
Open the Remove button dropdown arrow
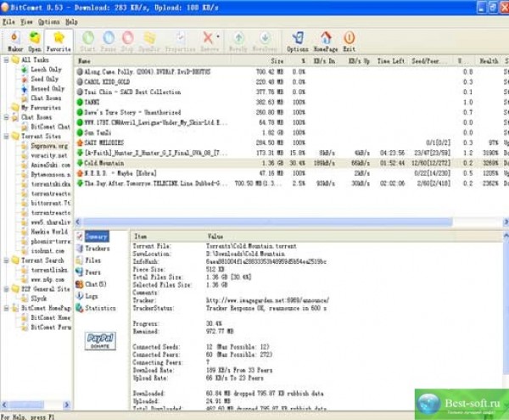click(218, 36)
